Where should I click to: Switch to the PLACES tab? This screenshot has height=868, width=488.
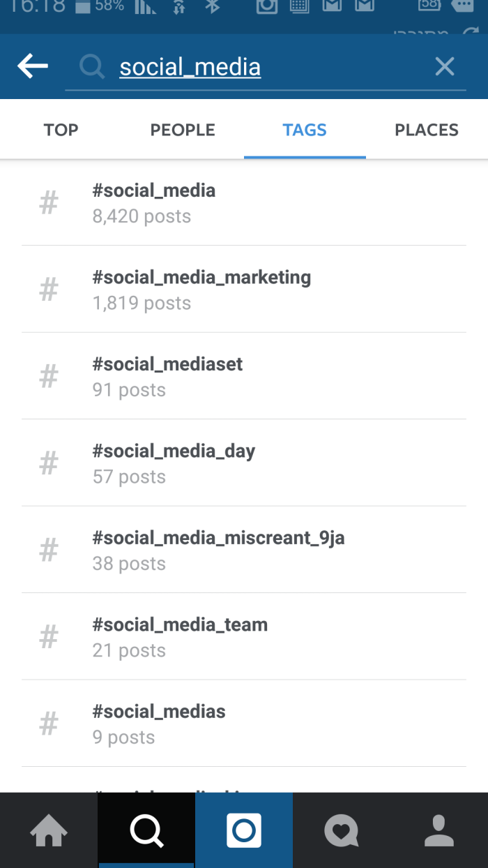pos(427,130)
